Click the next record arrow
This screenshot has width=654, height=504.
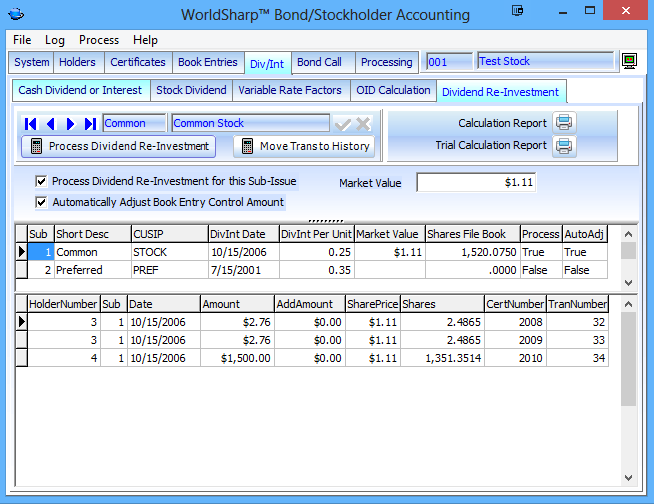[x=71, y=124]
